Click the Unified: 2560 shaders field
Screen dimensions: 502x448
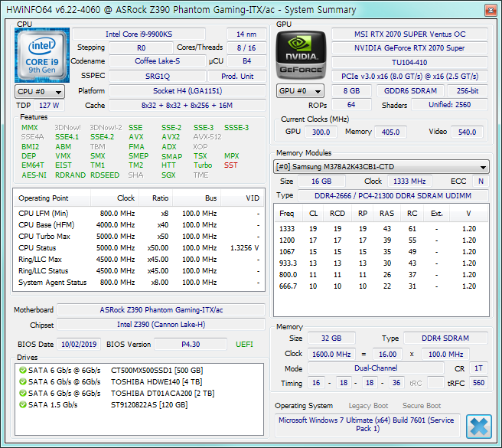click(449, 105)
